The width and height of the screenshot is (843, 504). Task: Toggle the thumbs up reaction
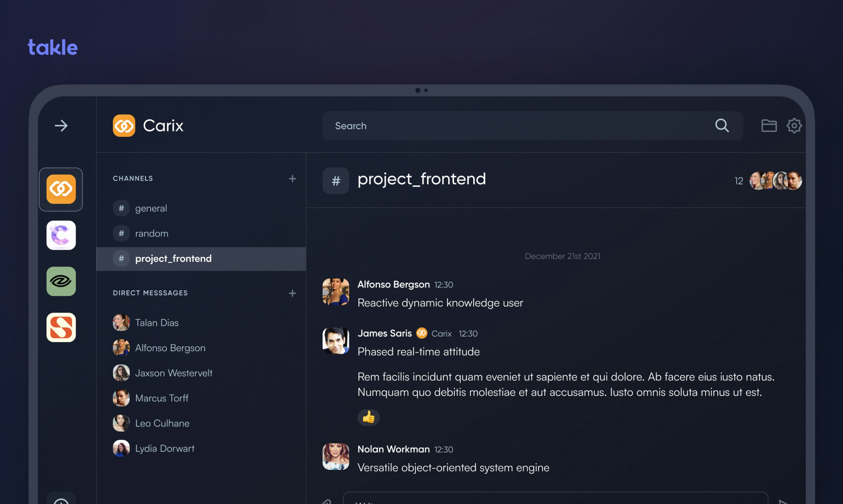click(368, 417)
